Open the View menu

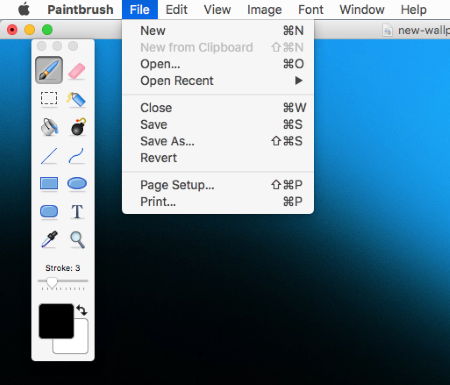coord(217,9)
